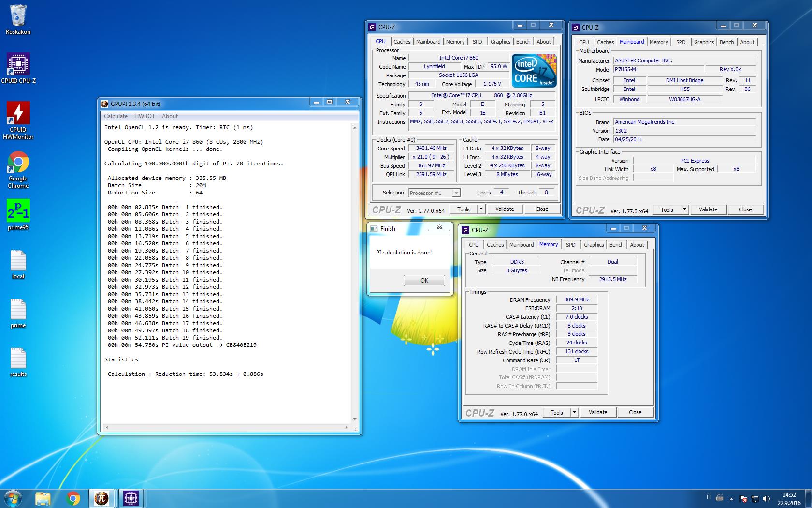Open the Action Center flag icon
The width and height of the screenshot is (812, 508).
(x=743, y=499)
